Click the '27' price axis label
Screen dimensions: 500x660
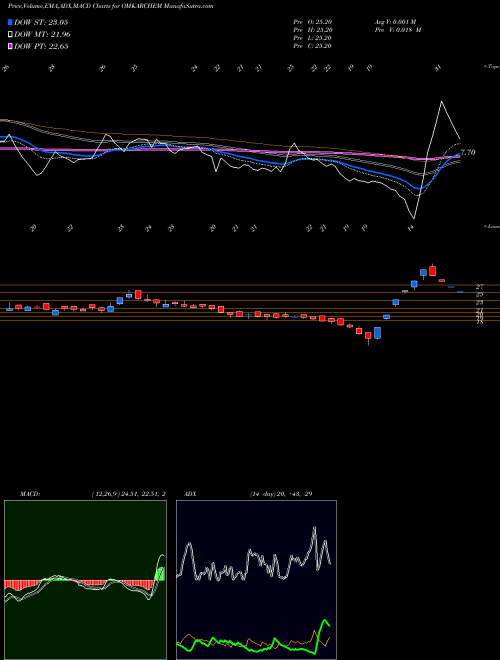479,286
